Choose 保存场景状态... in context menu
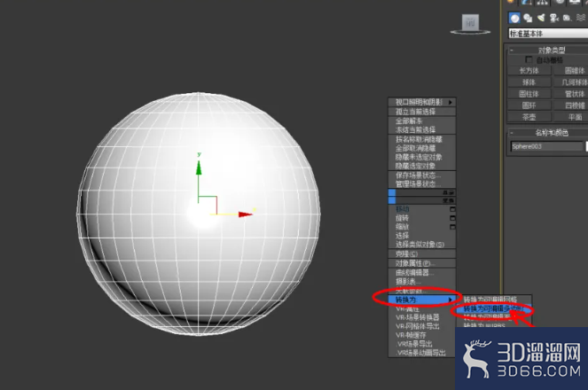Viewport: 588px width, 390px height. [x=422, y=175]
